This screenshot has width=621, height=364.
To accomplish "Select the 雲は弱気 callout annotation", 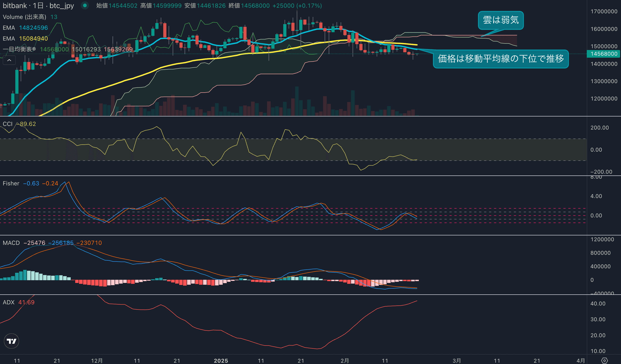I will [501, 20].
